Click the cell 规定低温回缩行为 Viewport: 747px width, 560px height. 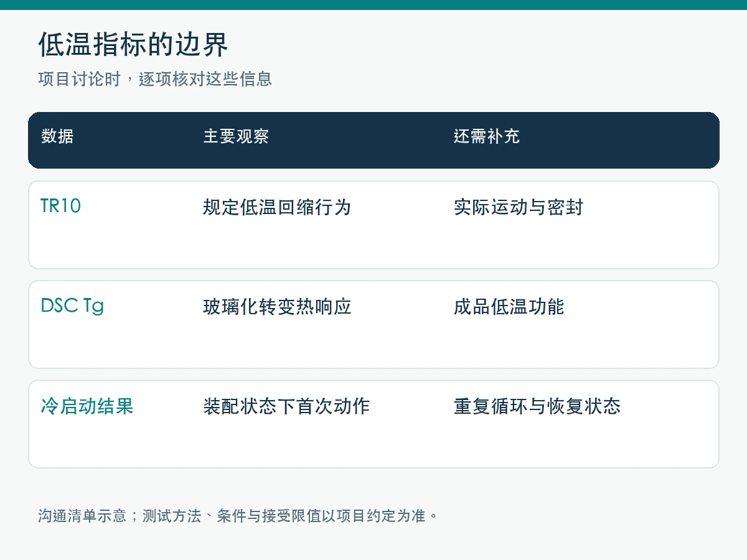[x=277, y=207]
